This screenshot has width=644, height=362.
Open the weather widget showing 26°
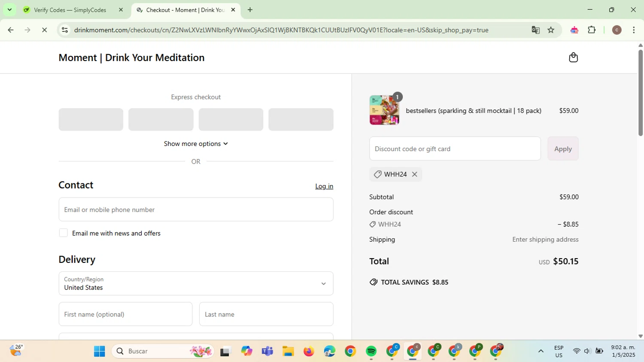click(x=16, y=351)
